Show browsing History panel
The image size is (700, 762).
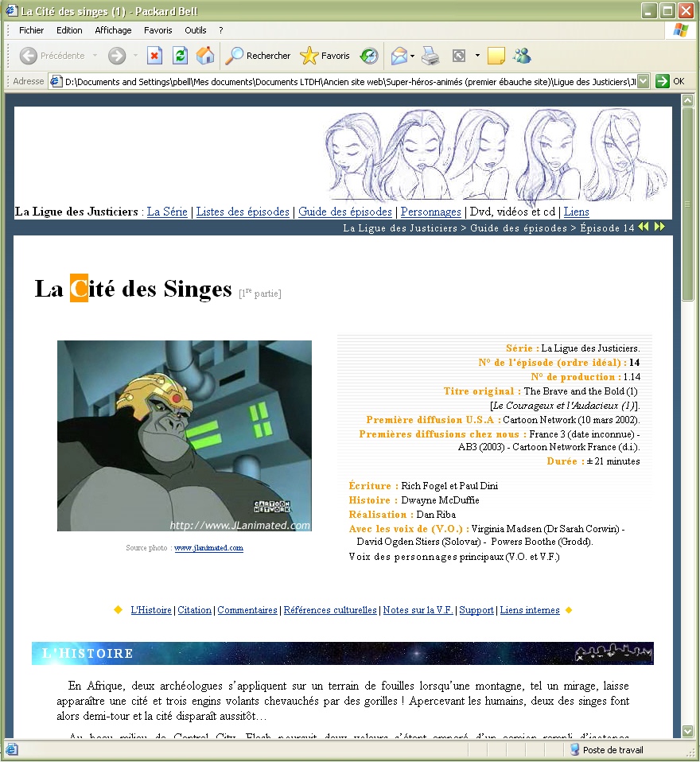point(369,56)
